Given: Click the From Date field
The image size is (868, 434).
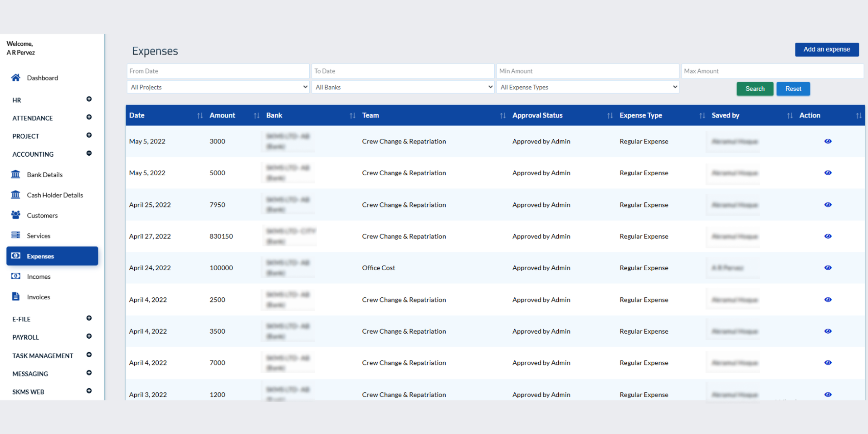Looking at the screenshot, I should pos(218,71).
